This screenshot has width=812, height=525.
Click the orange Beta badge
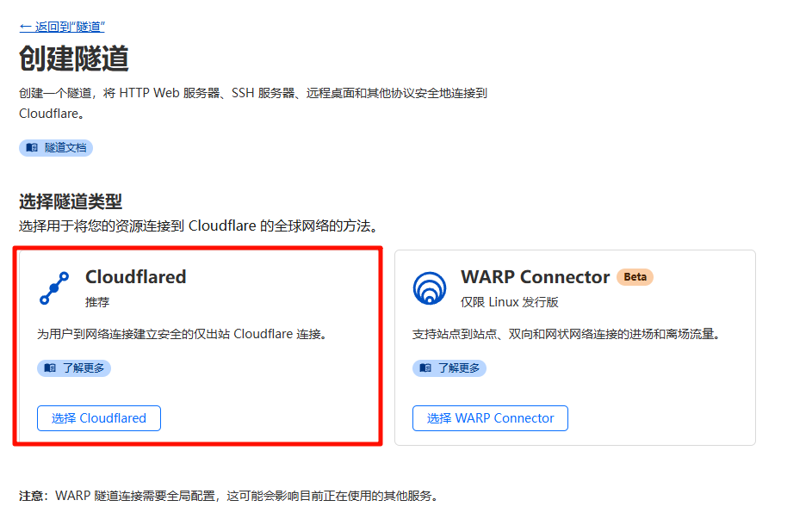[x=635, y=277]
